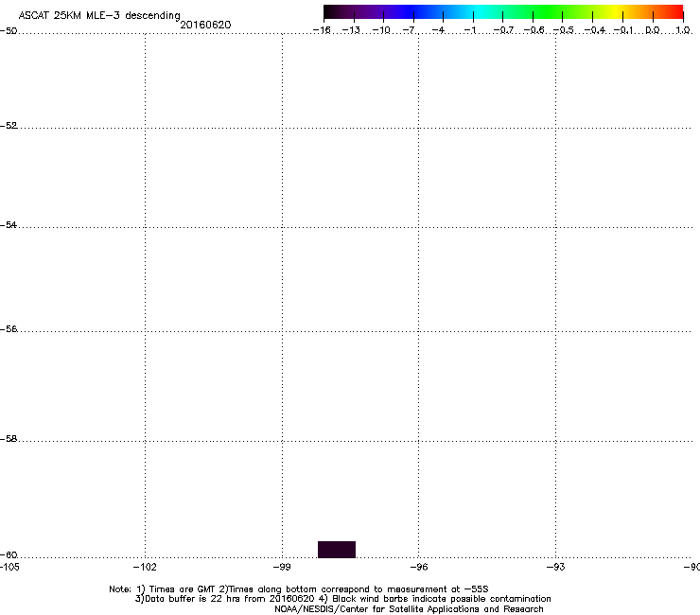The height and width of the screenshot is (615, 700).
Task: Click the NOAA/NESDIS credit line
Action: pyautogui.click(x=409, y=609)
